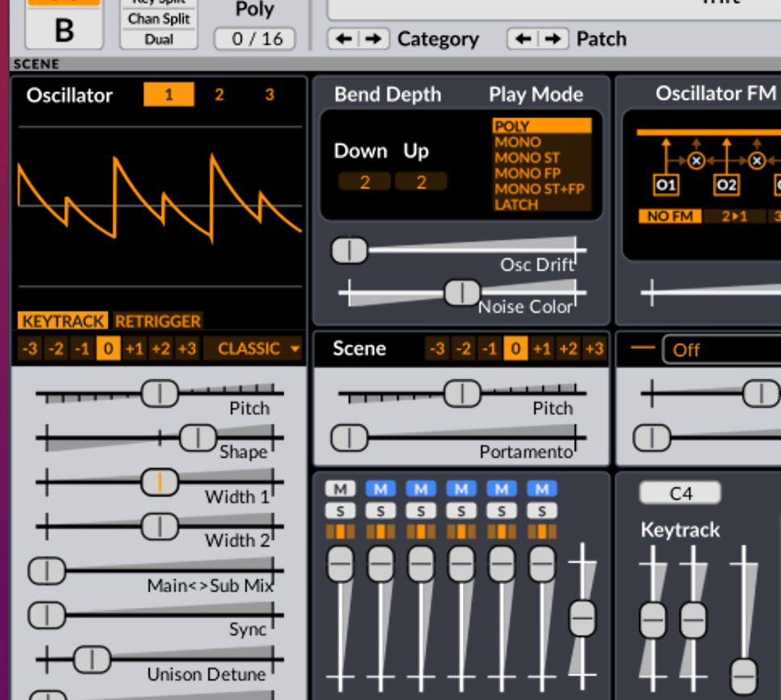781x700 pixels.
Task: Click the next Category arrow
Action: click(x=375, y=38)
